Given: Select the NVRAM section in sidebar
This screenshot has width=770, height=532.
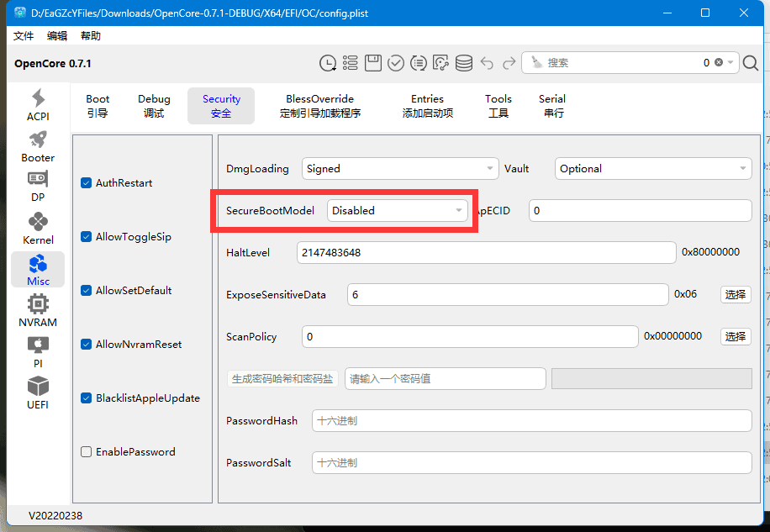Looking at the screenshot, I should coord(38,310).
